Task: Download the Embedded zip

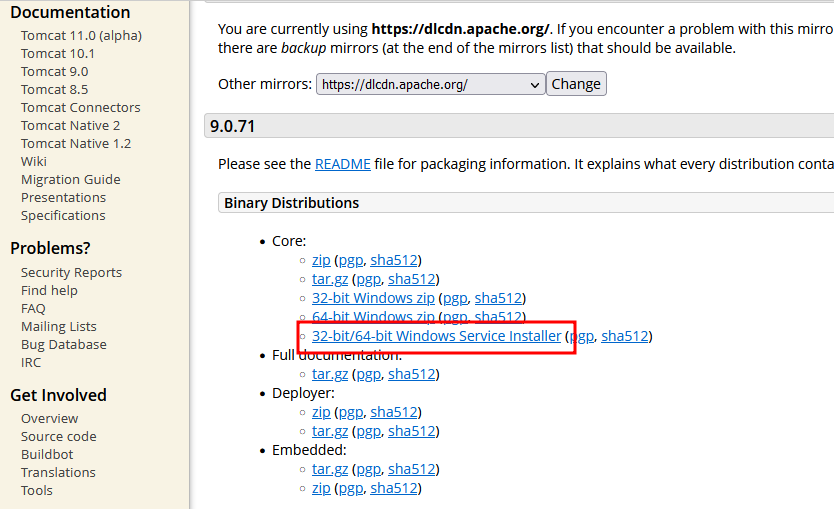Action: tap(321, 489)
